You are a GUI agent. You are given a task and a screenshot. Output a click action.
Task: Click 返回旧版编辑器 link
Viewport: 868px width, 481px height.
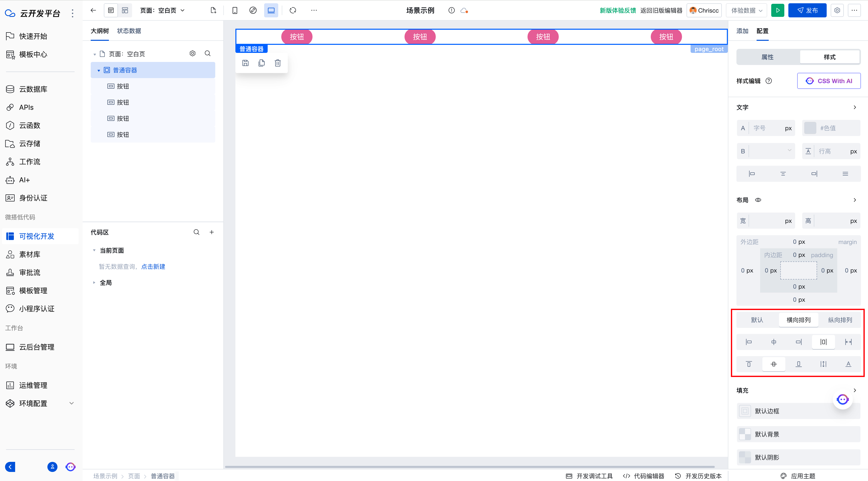pos(661,10)
